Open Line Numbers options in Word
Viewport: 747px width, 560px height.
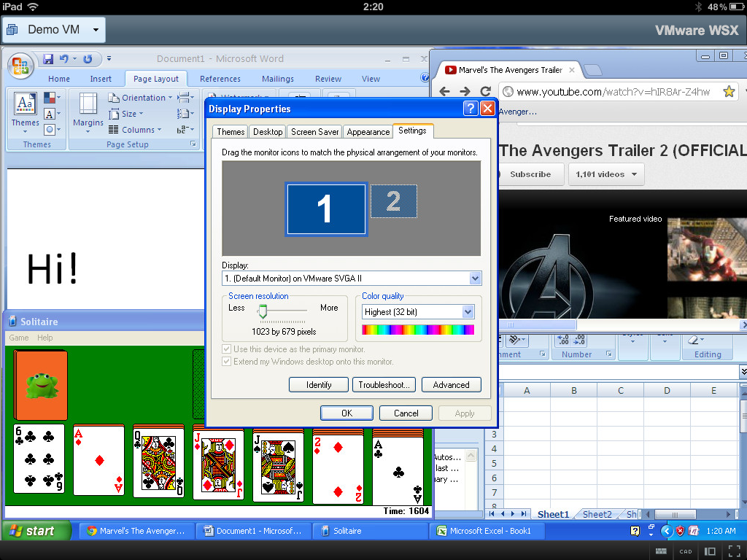185,113
